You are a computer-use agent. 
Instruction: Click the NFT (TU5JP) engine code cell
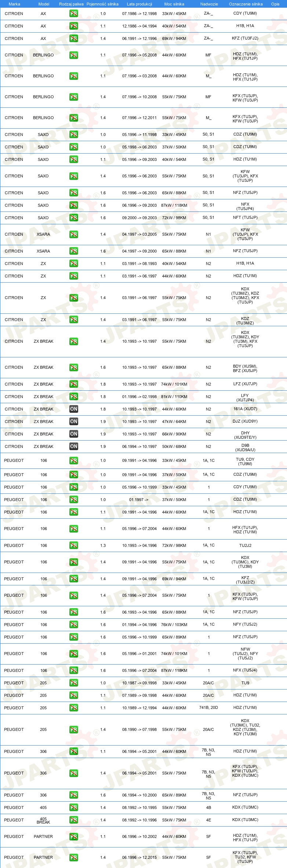tap(245, 218)
